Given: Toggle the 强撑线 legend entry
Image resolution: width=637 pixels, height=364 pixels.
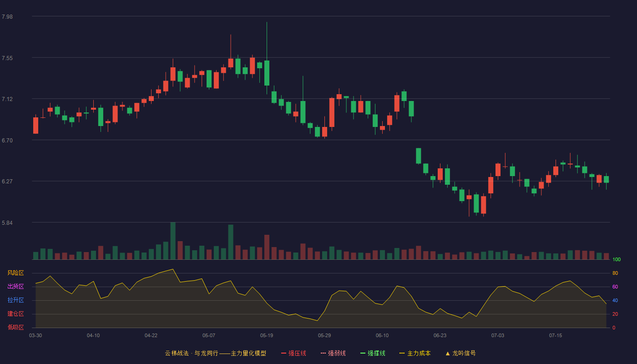Looking at the screenshot, I should click(373, 353).
